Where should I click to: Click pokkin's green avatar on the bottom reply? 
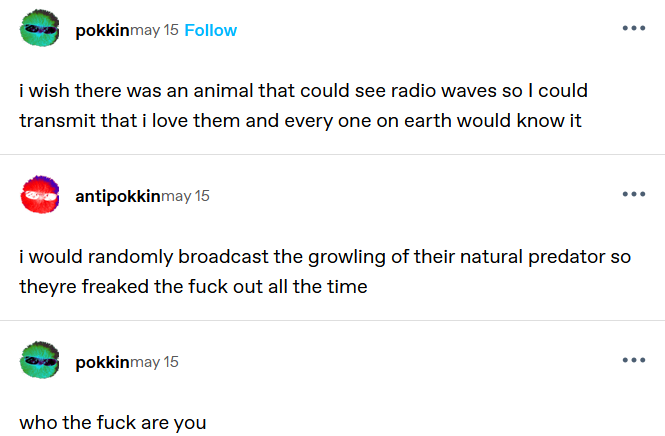point(41,362)
